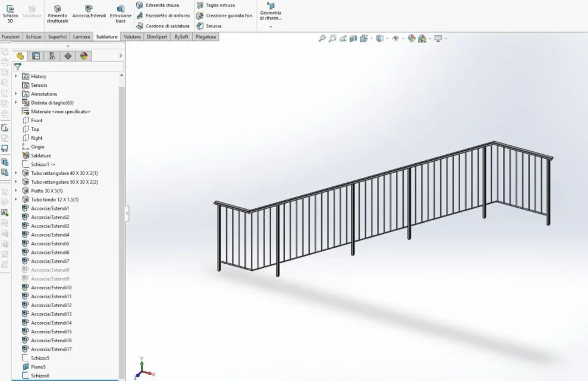Screen dimensions: 588x381
Task: Click the Zoom to fit magnifier icon
Action: (322, 39)
